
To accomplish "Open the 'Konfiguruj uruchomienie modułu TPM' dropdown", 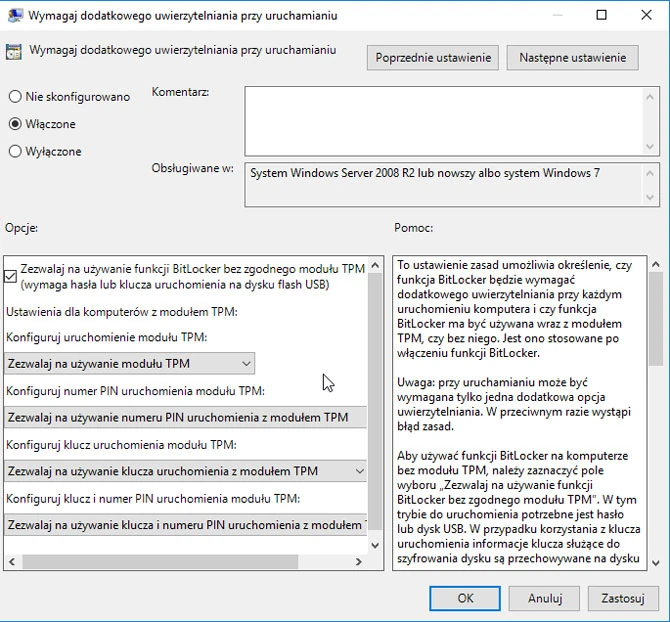I will [x=129, y=364].
